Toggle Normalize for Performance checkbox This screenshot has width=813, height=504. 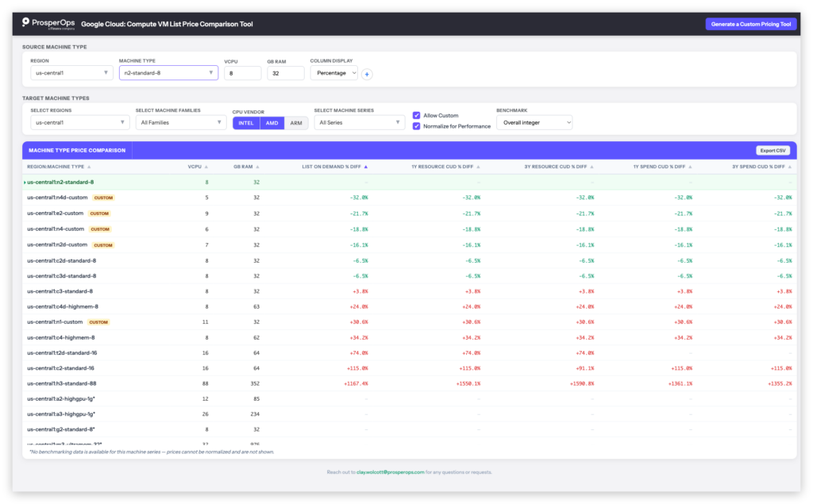416,126
